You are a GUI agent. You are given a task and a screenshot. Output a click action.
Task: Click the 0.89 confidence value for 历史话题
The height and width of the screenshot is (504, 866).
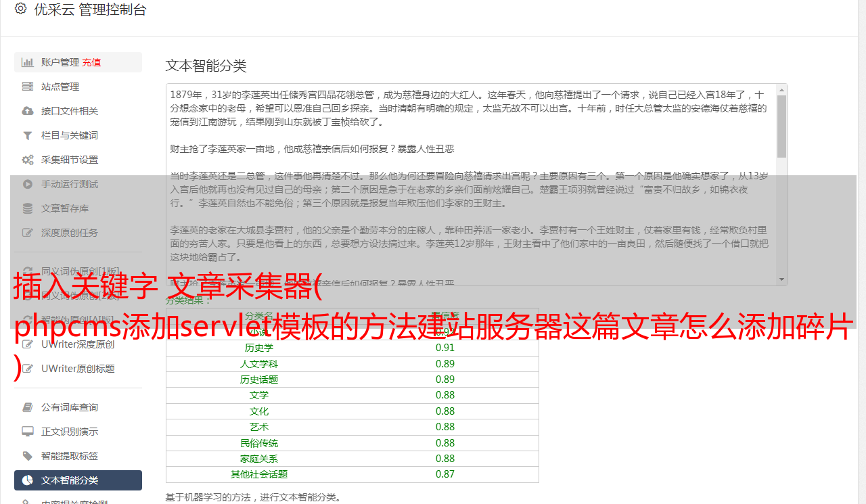(445, 380)
